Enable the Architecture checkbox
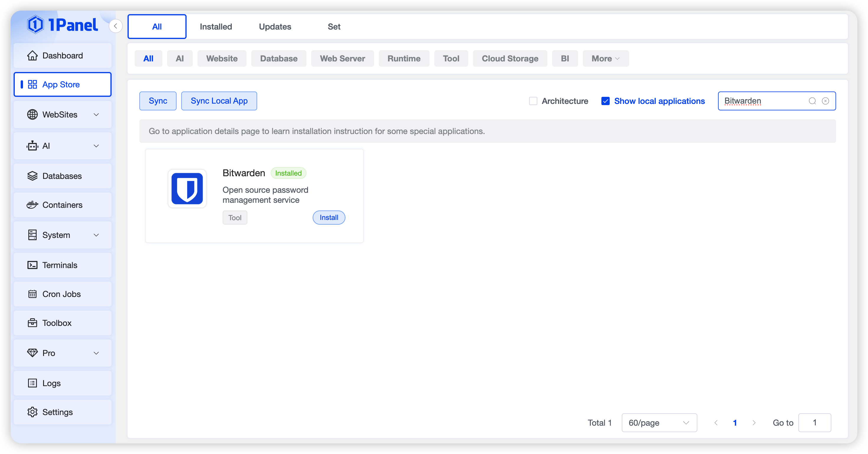Viewport: 868px width, 454px height. point(533,101)
